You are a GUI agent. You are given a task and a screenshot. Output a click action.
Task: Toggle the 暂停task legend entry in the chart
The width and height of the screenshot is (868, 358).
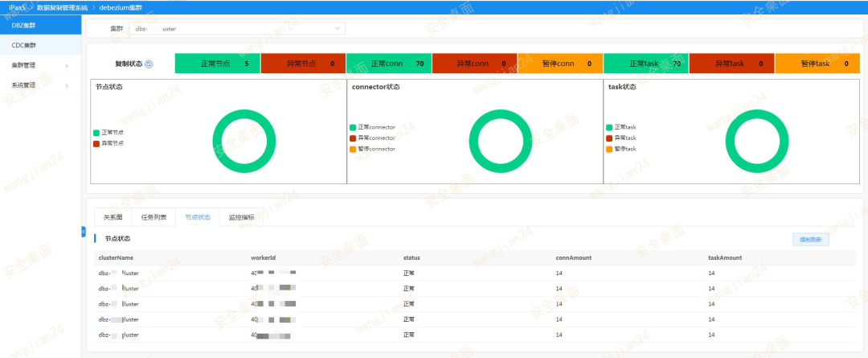621,149
